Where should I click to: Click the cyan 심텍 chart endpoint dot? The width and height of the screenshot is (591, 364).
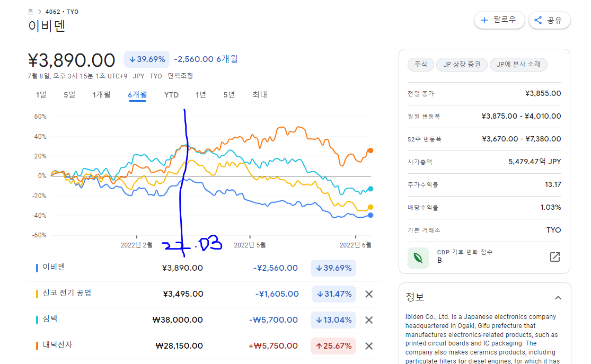(x=371, y=189)
